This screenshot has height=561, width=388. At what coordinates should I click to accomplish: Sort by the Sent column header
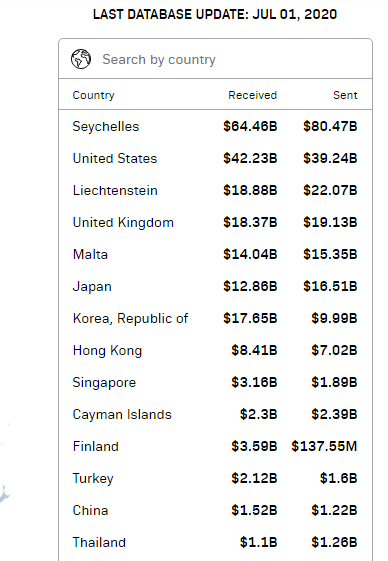[345, 95]
